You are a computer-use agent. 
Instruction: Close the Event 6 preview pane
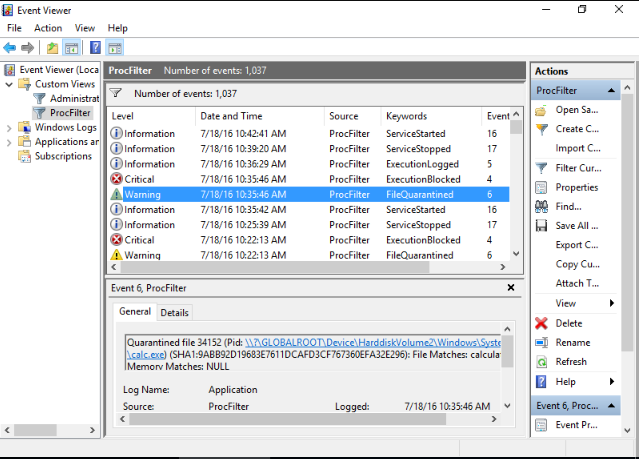tap(511, 288)
